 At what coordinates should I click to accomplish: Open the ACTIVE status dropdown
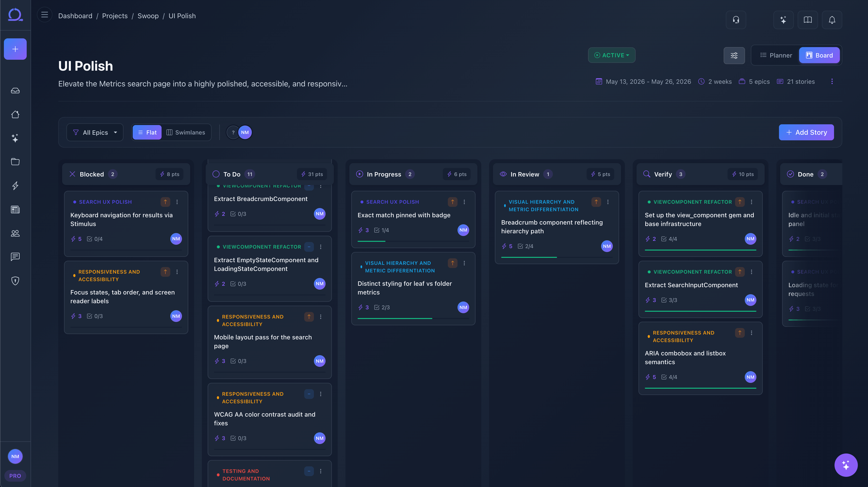pos(612,55)
